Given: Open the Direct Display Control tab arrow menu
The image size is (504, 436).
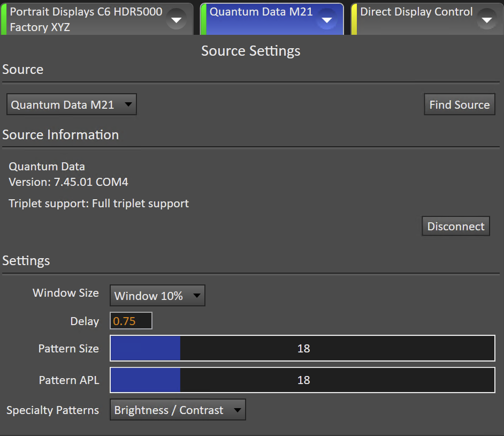Looking at the screenshot, I should tap(486, 20).
